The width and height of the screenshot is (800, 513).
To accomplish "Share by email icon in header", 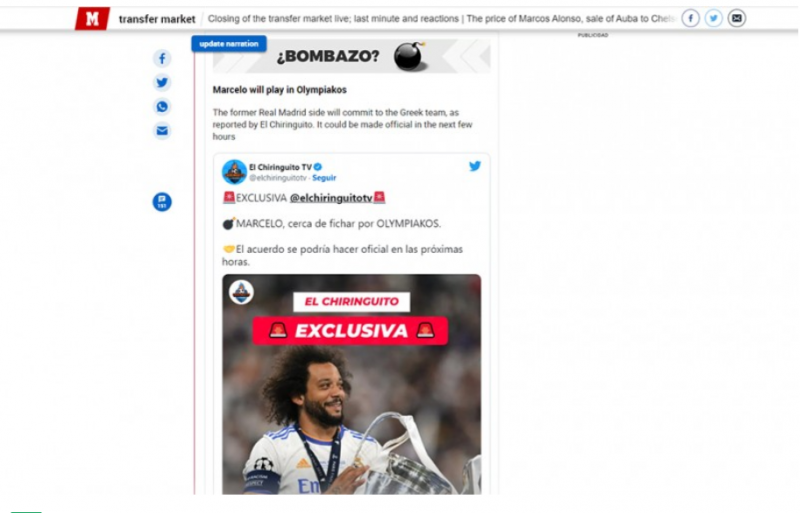I will coord(736,18).
